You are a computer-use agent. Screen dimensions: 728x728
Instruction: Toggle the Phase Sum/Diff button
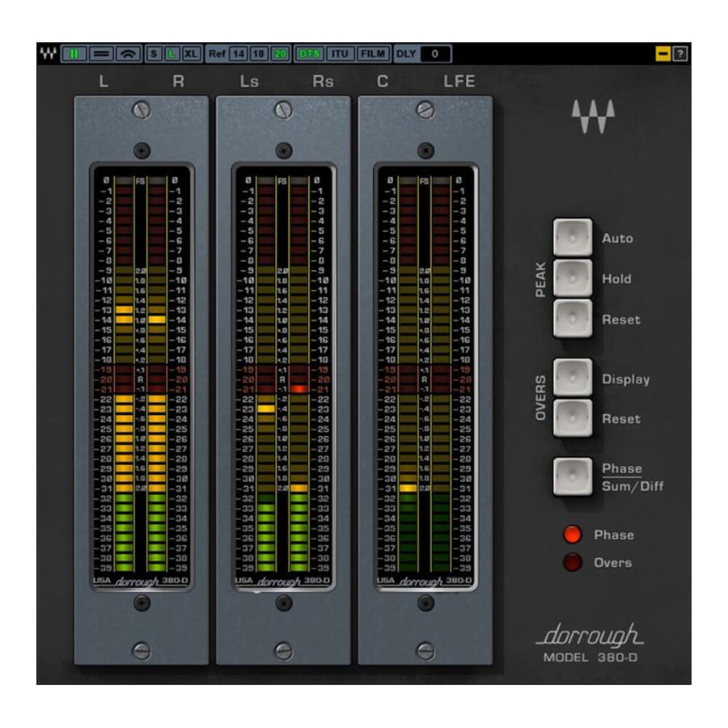(573, 476)
